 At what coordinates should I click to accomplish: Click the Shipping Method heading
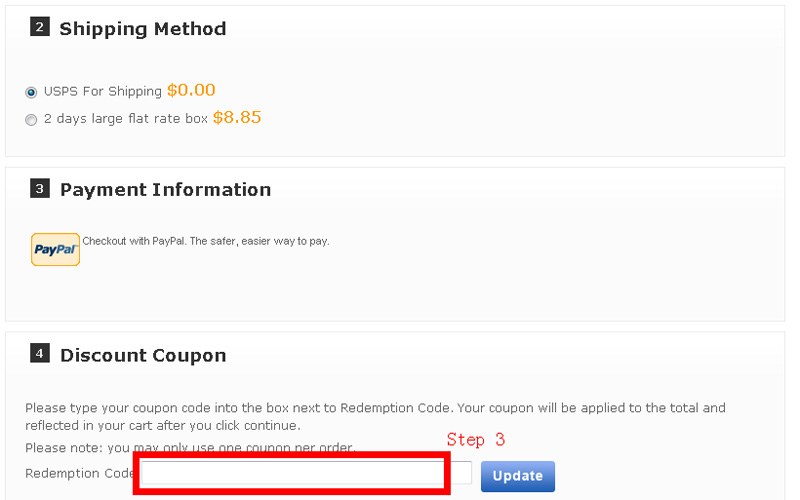pos(143,29)
